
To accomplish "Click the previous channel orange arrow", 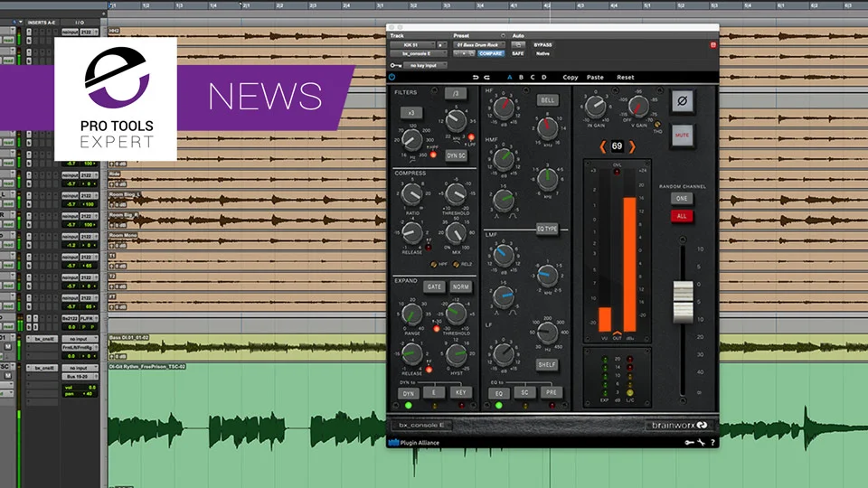I will point(603,146).
